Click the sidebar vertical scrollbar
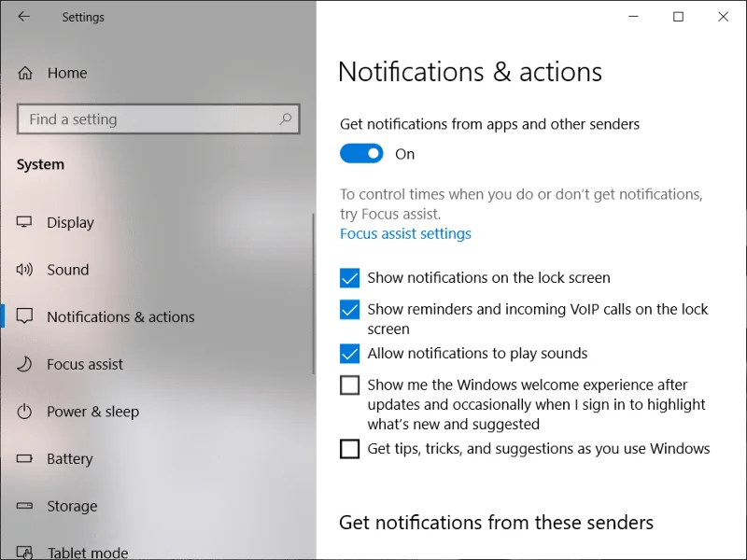 point(313,293)
